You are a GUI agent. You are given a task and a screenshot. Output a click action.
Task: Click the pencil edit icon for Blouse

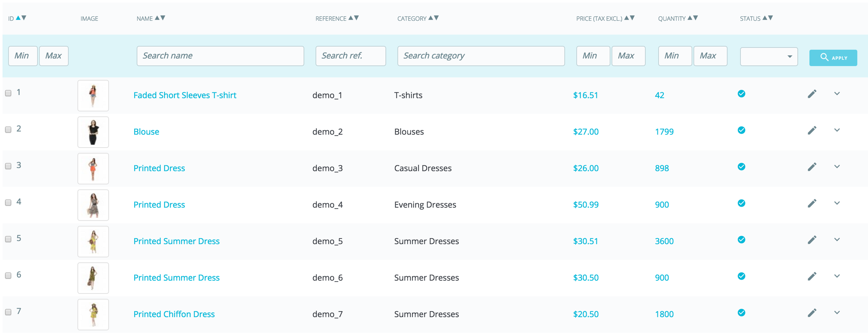[812, 131]
